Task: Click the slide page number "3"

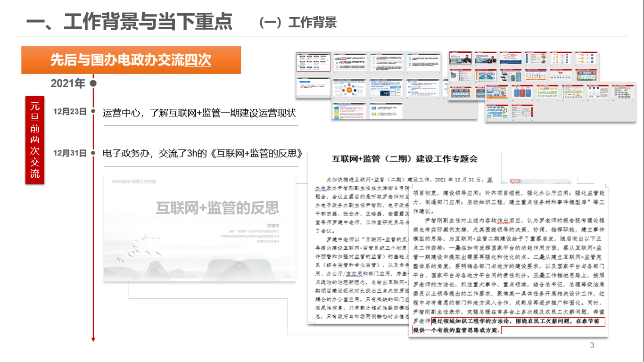Action: [592, 346]
